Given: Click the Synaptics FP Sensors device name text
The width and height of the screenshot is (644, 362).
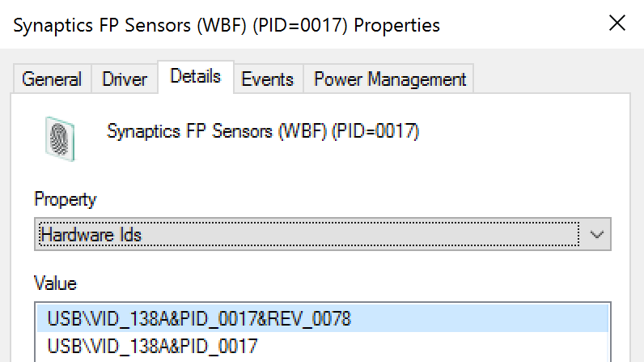Looking at the screenshot, I should (263, 131).
